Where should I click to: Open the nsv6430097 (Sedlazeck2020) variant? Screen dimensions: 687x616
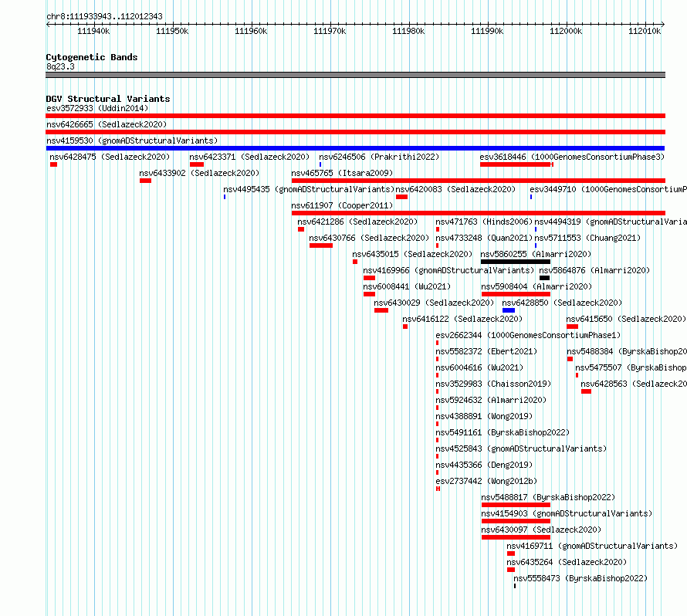tap(542, 530)
